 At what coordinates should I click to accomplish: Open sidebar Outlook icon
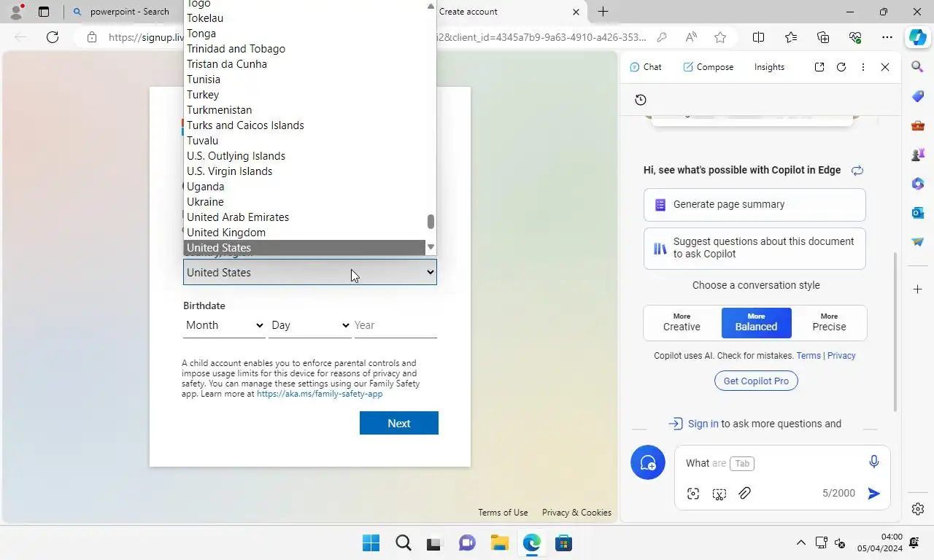pyautogui.click(x=918, y=213)
